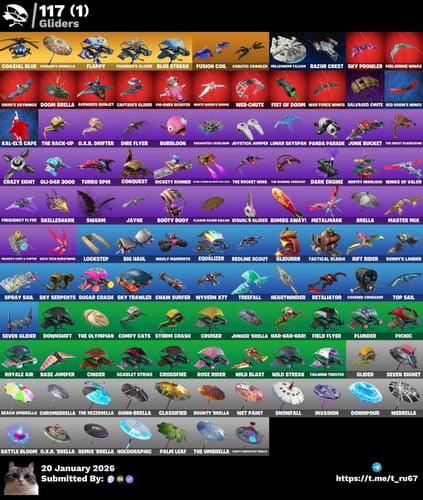Select the Sugar Crash glider icon
Screen dimensions: 423x500
click(x=96, y=282)
